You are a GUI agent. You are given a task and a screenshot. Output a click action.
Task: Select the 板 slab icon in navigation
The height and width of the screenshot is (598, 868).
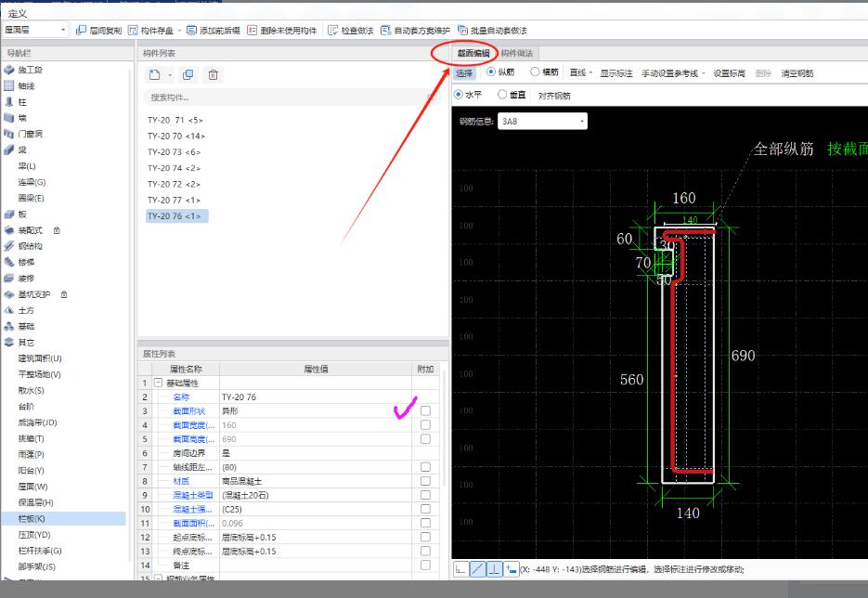(x=9, y=214)
